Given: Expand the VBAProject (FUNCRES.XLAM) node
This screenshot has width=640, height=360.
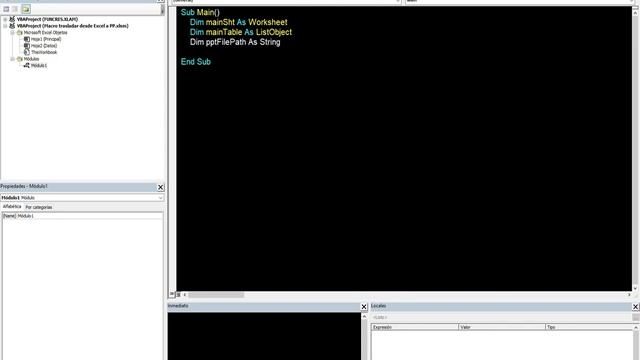Looking at the screenshot, I should 5,19.
